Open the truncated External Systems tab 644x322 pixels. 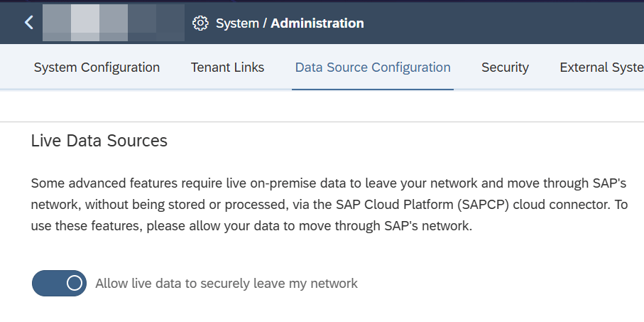click(601, 68)
